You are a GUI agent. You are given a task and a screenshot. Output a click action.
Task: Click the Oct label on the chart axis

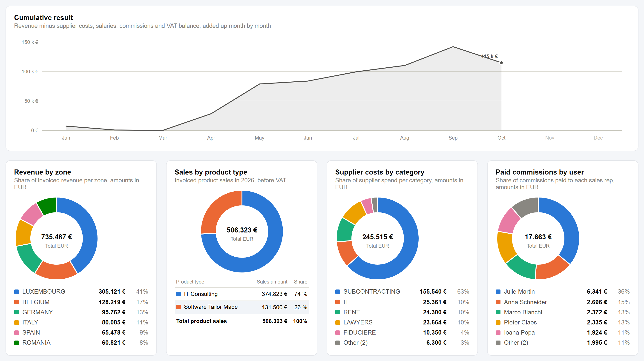(501, 138)
